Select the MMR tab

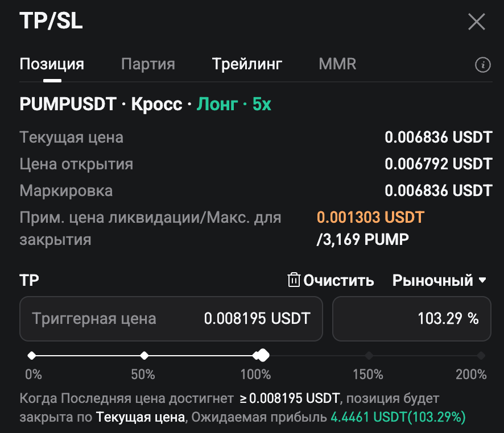337,64
